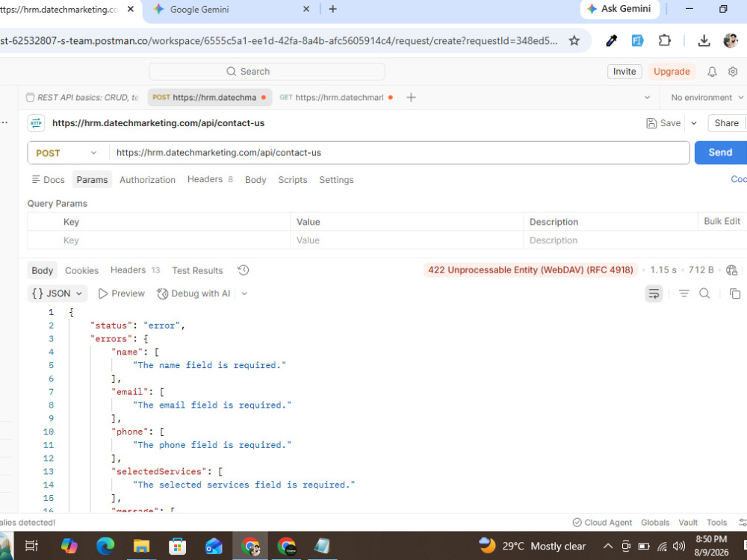Open the No environment selector

coord(707,98)
